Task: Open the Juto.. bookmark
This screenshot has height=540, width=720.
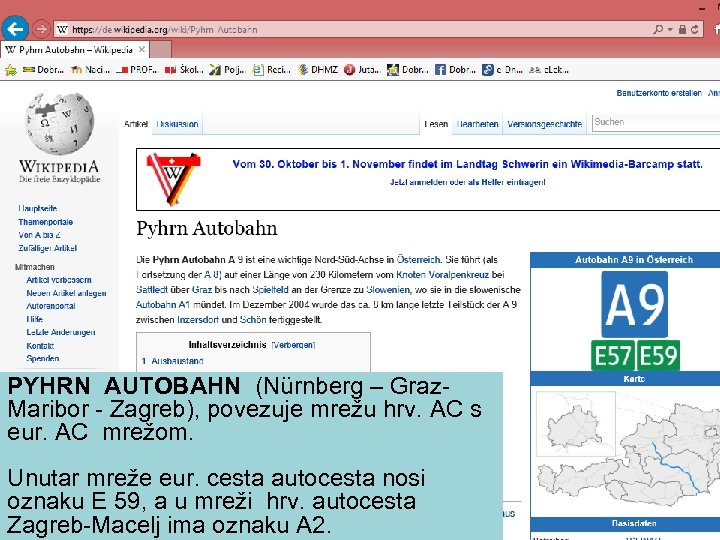Action: (x=362, y=70)
